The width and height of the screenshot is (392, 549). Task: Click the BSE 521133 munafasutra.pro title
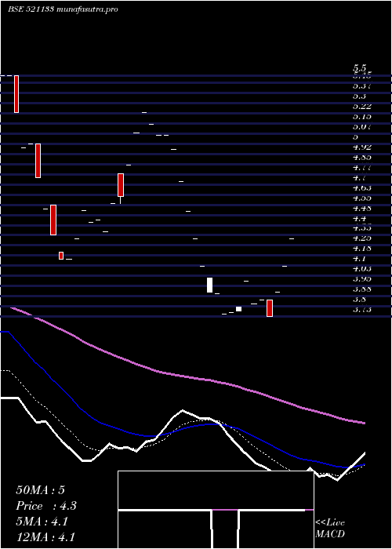(63, 9)
